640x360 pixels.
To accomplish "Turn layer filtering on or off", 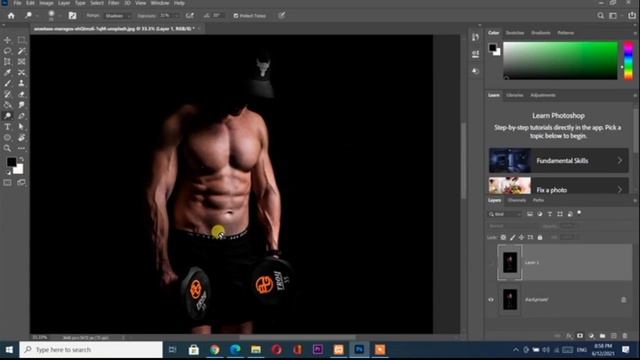I will click(x=579, y=213).
